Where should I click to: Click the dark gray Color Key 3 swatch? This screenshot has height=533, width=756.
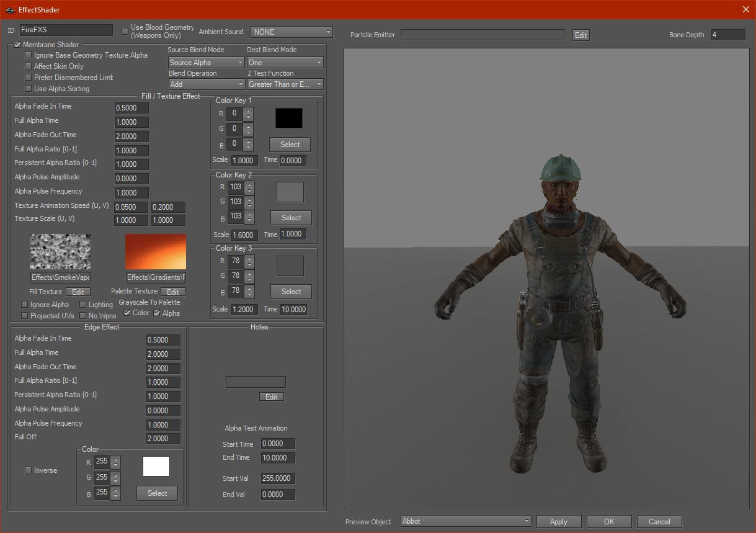point(290,266)
